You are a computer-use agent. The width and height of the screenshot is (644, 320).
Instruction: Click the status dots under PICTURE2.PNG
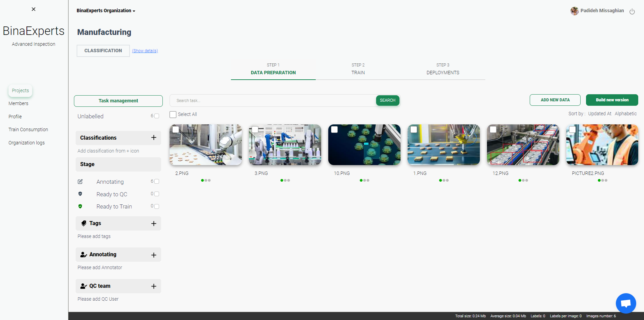pos(603,180)
